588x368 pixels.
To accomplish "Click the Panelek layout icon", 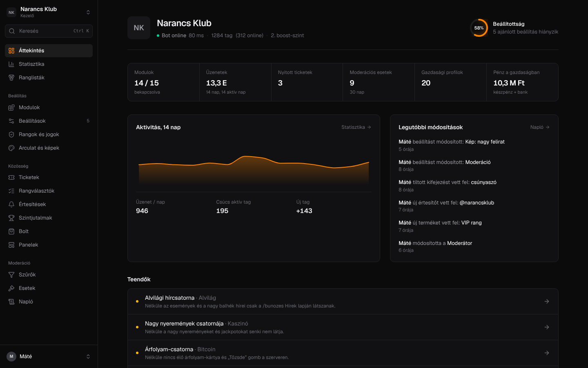I will (11, 245).
